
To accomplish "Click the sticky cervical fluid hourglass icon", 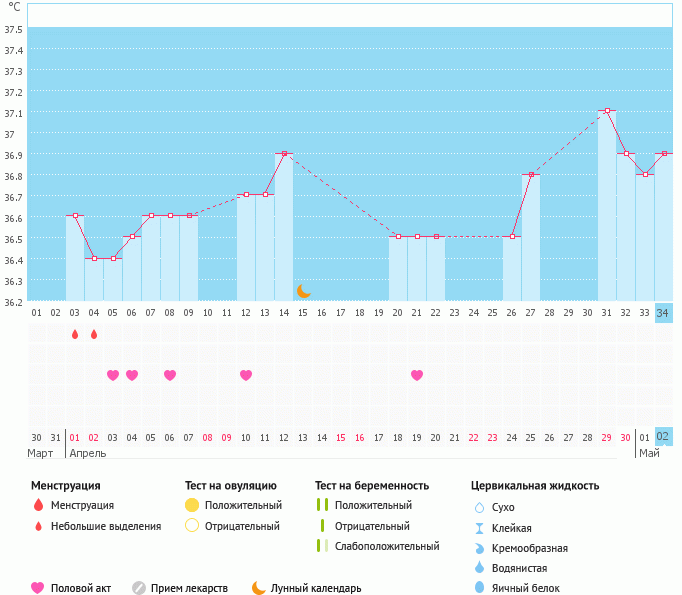I will tap(479, 528).
